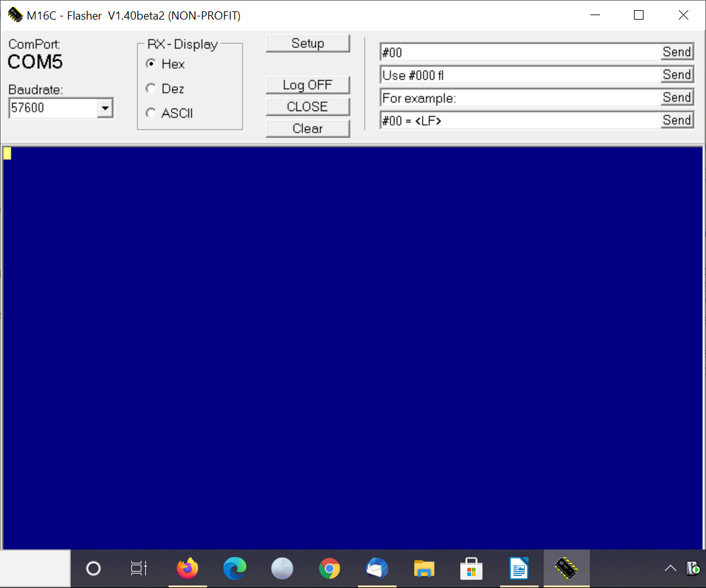Viewport: 706px width, 588px height.
Task: Open File Explorer from the taskbar
Action: (x=424, y=568)
